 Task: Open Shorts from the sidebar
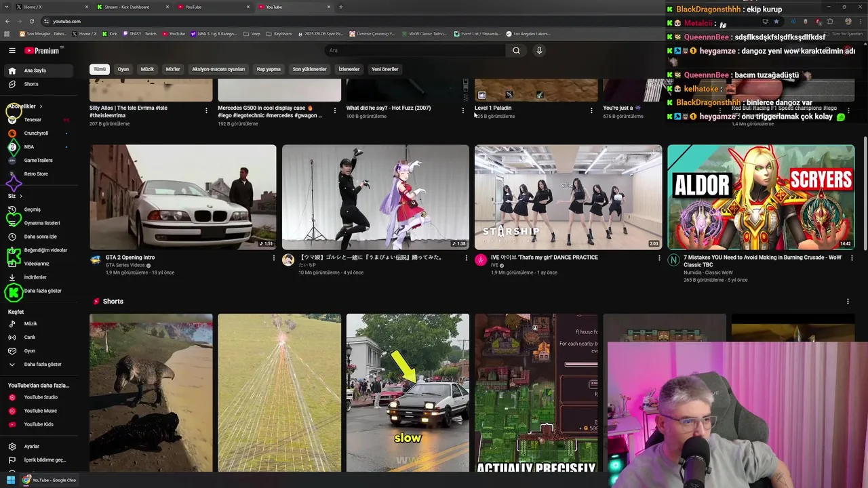click(x=38, y=84)
